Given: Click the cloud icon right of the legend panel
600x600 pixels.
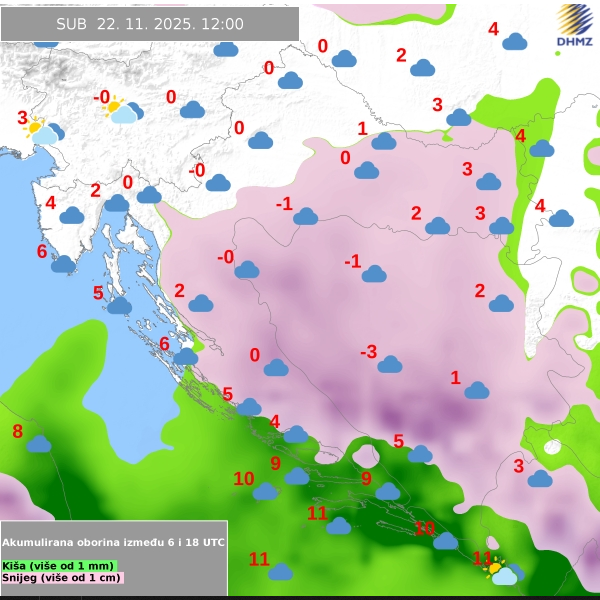Looking at the screenshot, I should [x=280, y=571].
